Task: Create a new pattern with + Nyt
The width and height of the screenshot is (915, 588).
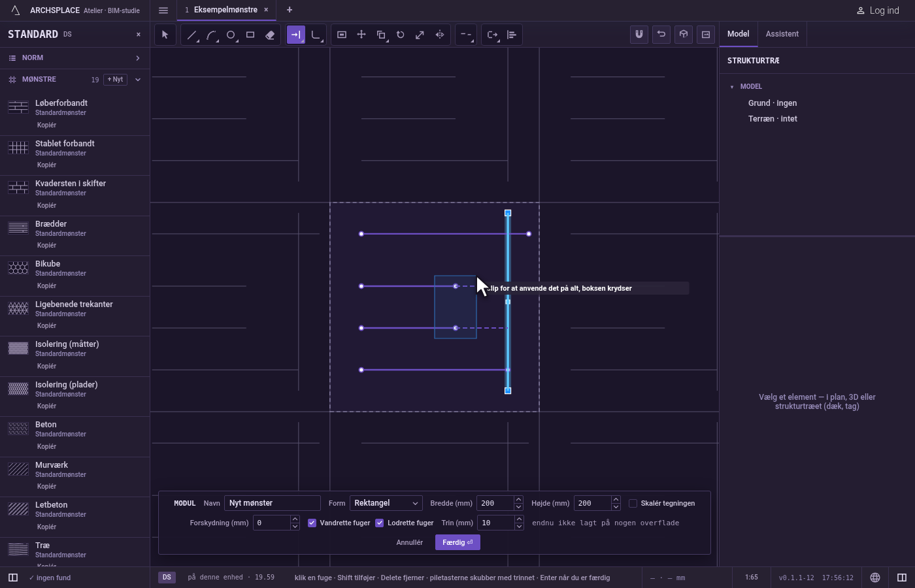Action: pyautogui.click(x=116, y=80)
